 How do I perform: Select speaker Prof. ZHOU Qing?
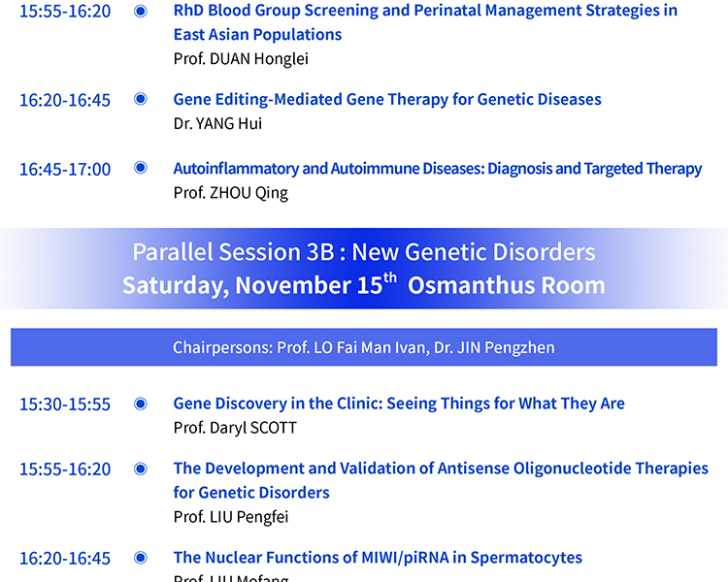click(x=230, y=192)
